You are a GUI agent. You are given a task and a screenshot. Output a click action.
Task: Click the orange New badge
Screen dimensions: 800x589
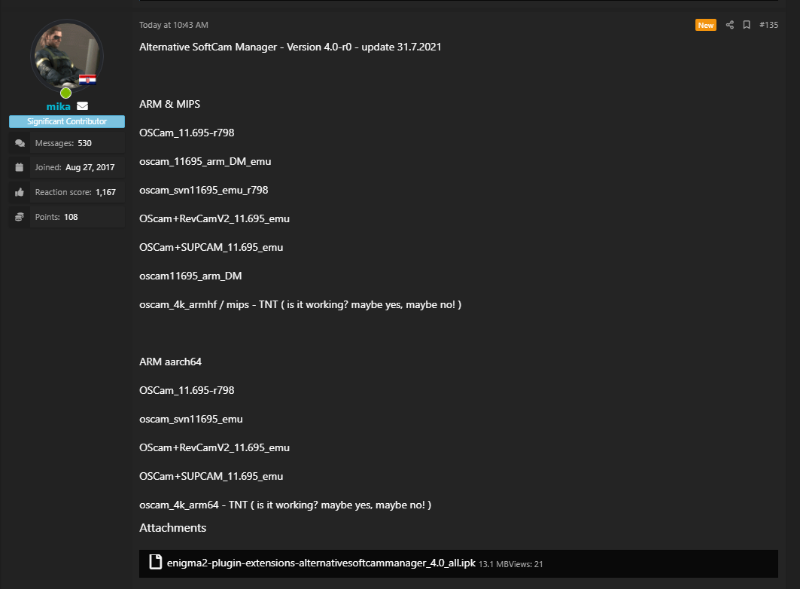coord(706,24)
